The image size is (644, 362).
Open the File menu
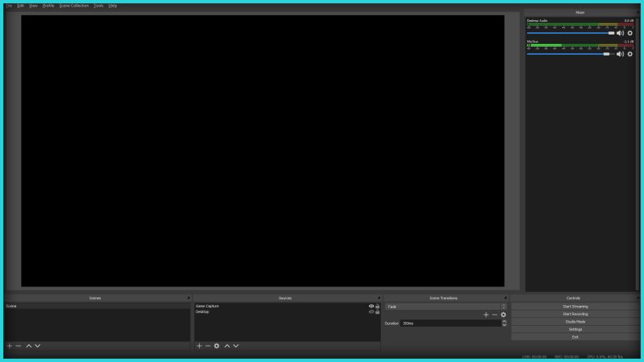(9, 6)
